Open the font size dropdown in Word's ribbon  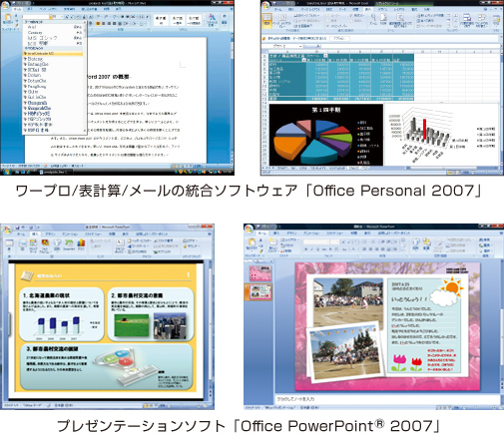pos(63,16)
